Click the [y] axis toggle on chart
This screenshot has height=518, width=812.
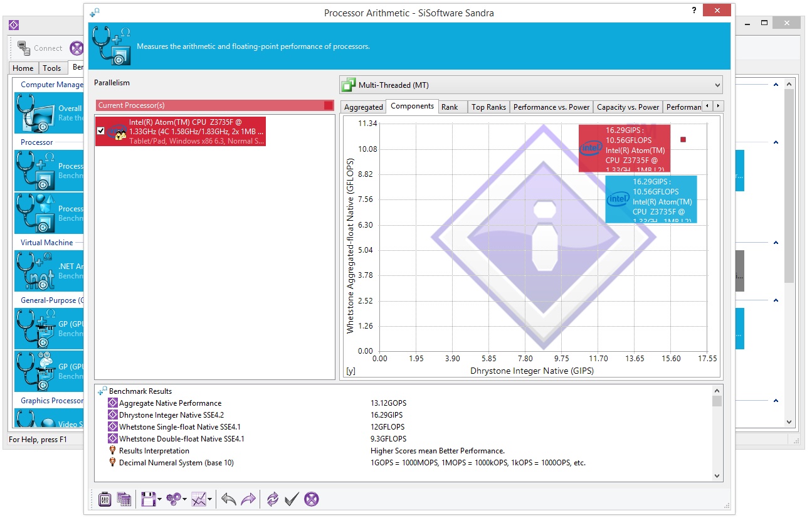coord(351,371)
